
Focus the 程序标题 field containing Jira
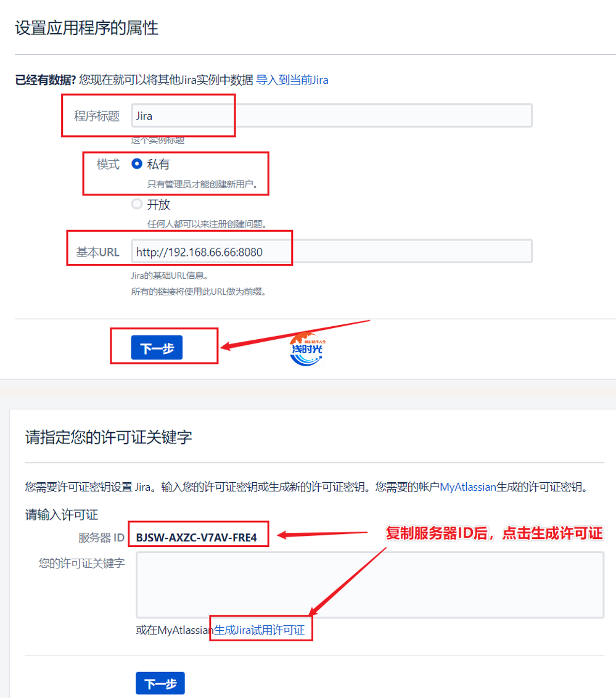point(332,116)
